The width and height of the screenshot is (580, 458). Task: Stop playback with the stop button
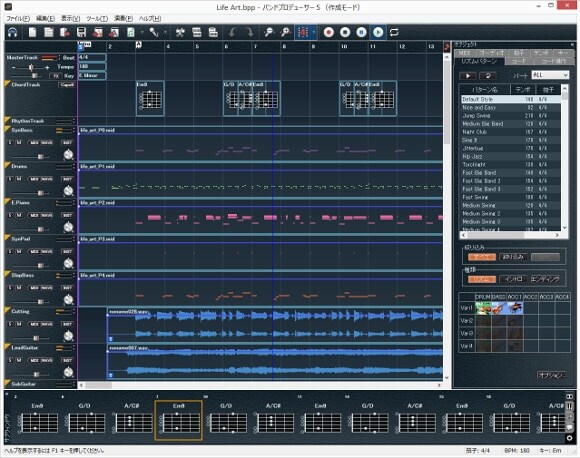click(345, 33)
